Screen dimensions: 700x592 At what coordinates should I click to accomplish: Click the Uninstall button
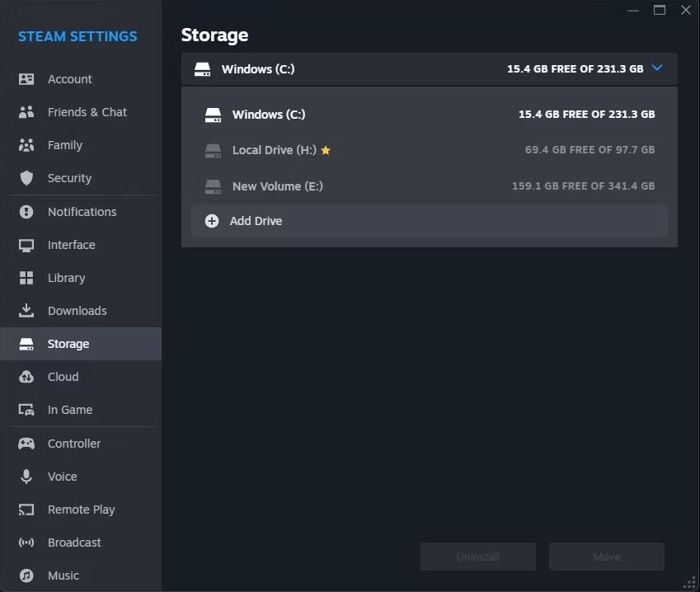pyautogui.click(x=478, y=557)
